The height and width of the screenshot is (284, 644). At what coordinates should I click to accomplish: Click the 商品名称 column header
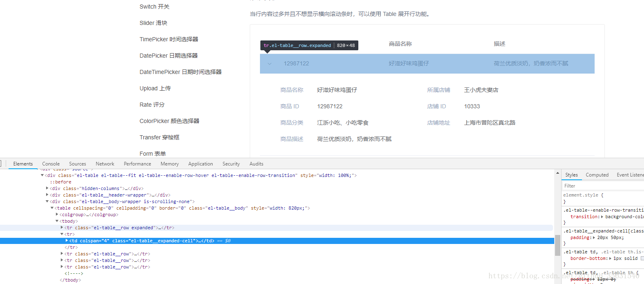(400, 44)
